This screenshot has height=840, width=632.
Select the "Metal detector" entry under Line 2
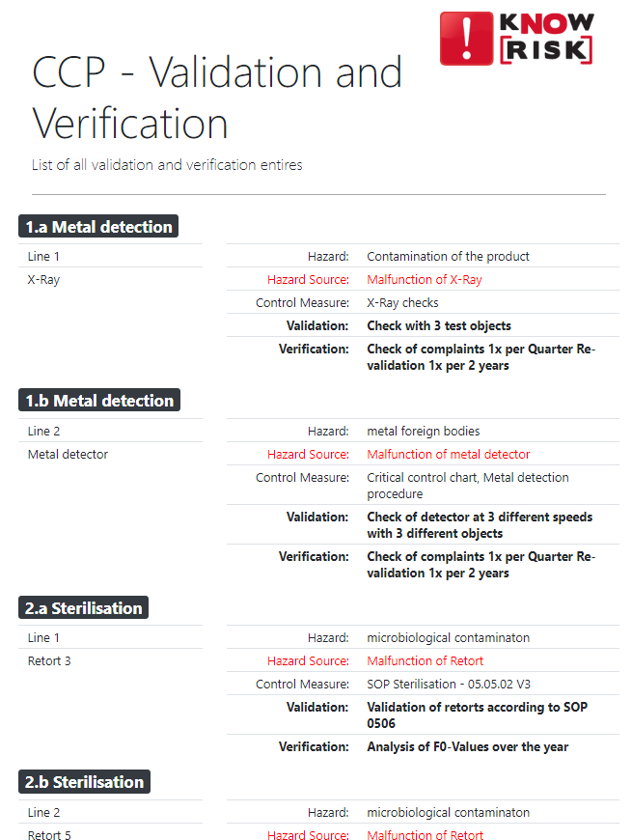pos(68,455)
